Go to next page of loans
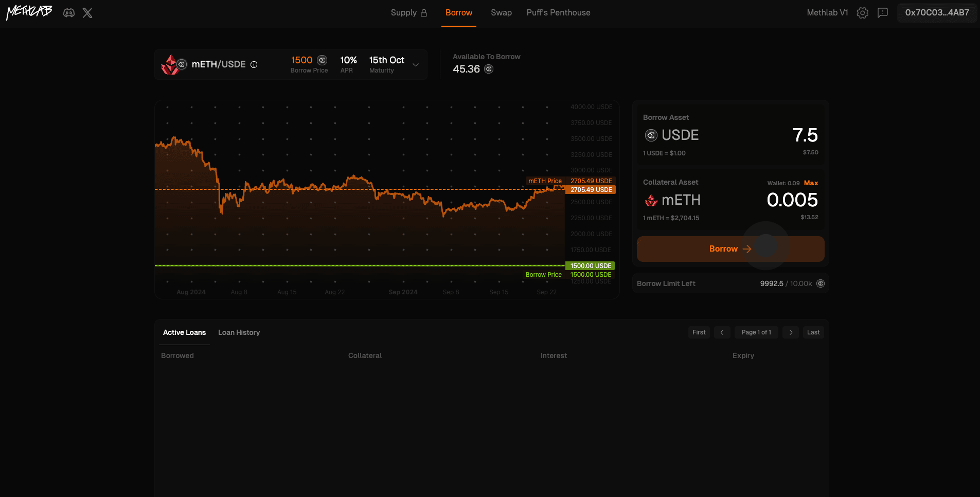980x497 pixels. pyautogui.click(x=791, y=332)
